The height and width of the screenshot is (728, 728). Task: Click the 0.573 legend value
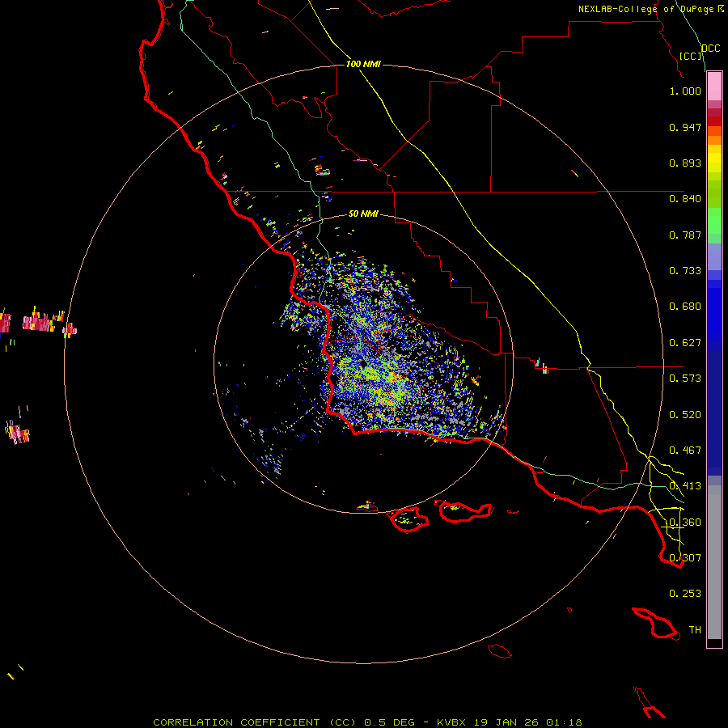tap(685, 379)
